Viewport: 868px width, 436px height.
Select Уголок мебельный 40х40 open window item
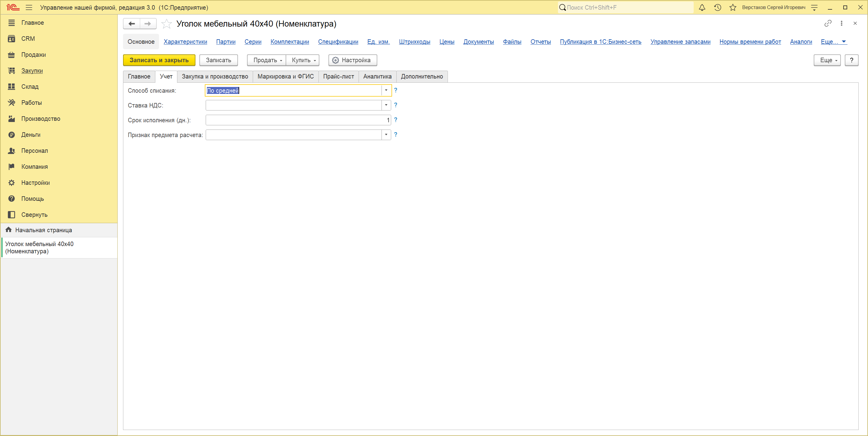click(x=59, y=248)
